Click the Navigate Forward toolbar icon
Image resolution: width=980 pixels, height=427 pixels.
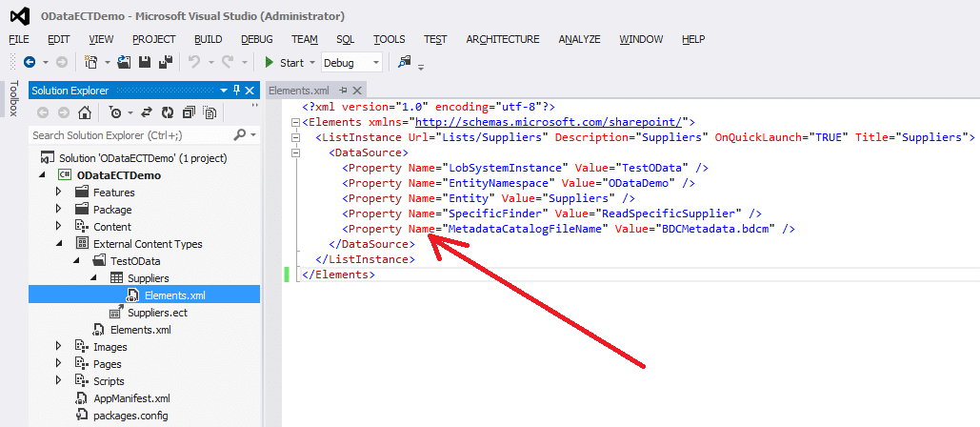(62, 62)
